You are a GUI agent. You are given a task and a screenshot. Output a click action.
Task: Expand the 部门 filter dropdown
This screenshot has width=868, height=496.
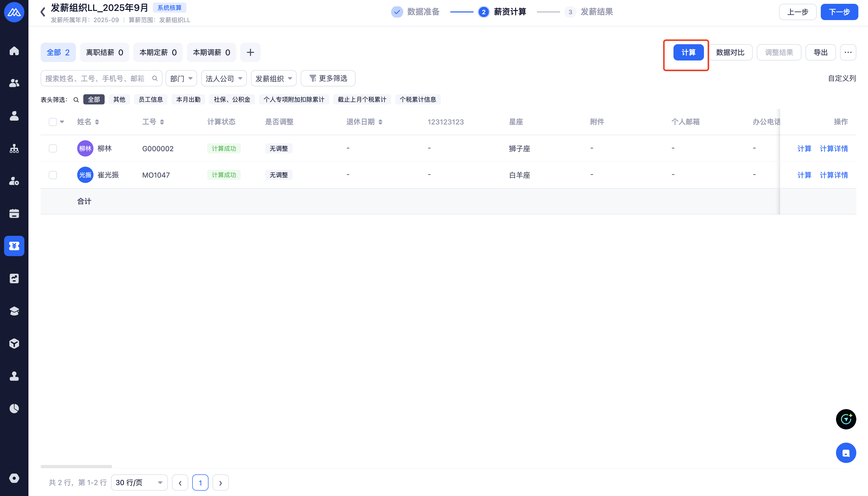pos(181,79)
